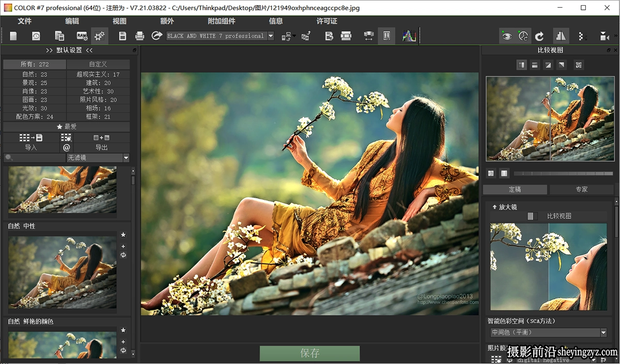Viewport: 620px width, 364px height.
Task: Filter presets by 艺术性: 30
Action: [98, 91]
